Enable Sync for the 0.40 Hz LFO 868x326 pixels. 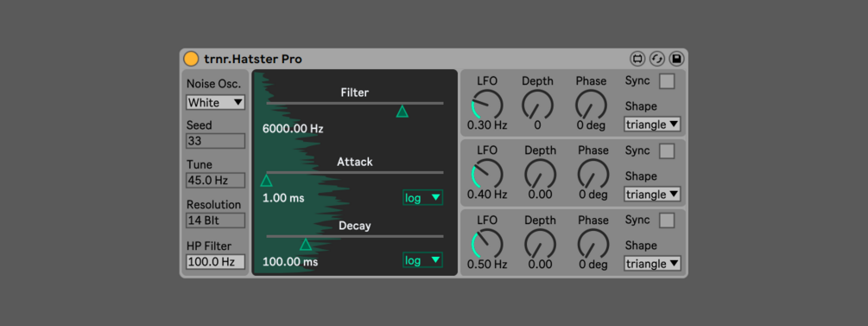point(667,150)
